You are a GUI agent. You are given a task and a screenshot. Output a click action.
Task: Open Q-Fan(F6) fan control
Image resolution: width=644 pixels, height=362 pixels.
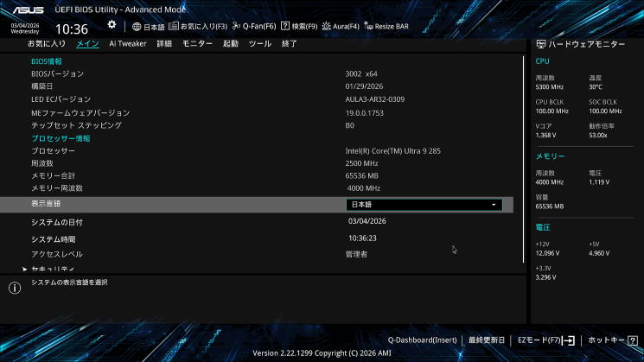pos(254,26)
